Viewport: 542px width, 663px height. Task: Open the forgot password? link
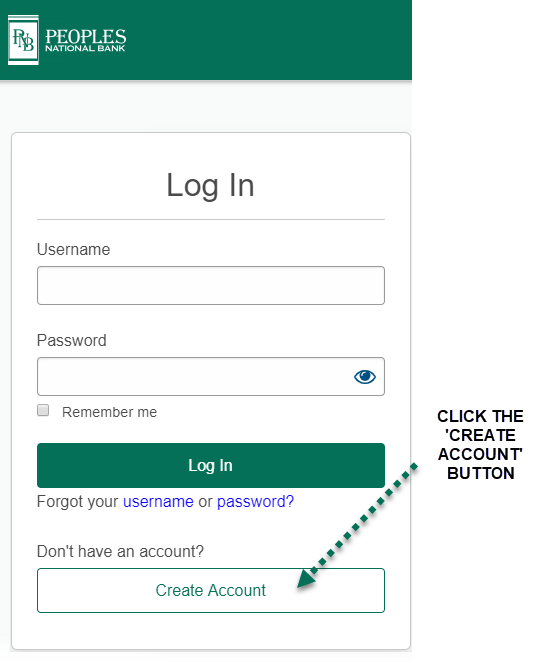[255, 501]
